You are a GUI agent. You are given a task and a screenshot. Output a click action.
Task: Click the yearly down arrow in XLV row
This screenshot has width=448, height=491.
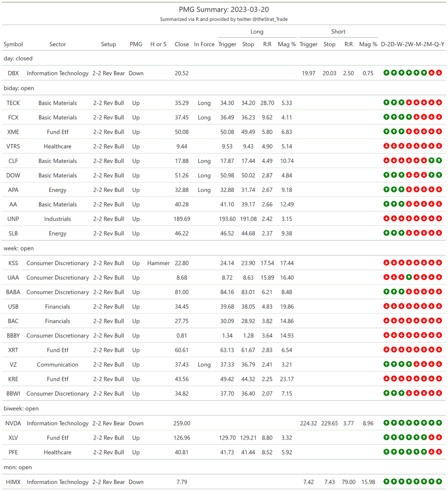[x=439, y=437]
